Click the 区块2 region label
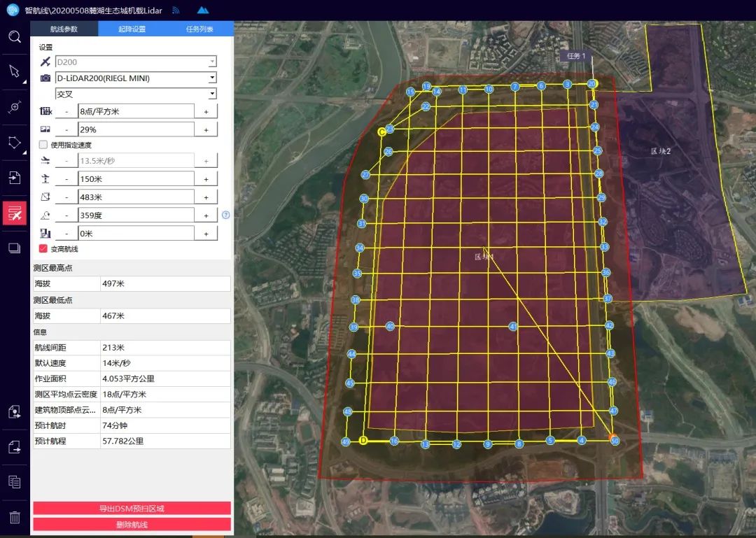The height and width of the screenshot is (538, 756). tap(661, 151)
